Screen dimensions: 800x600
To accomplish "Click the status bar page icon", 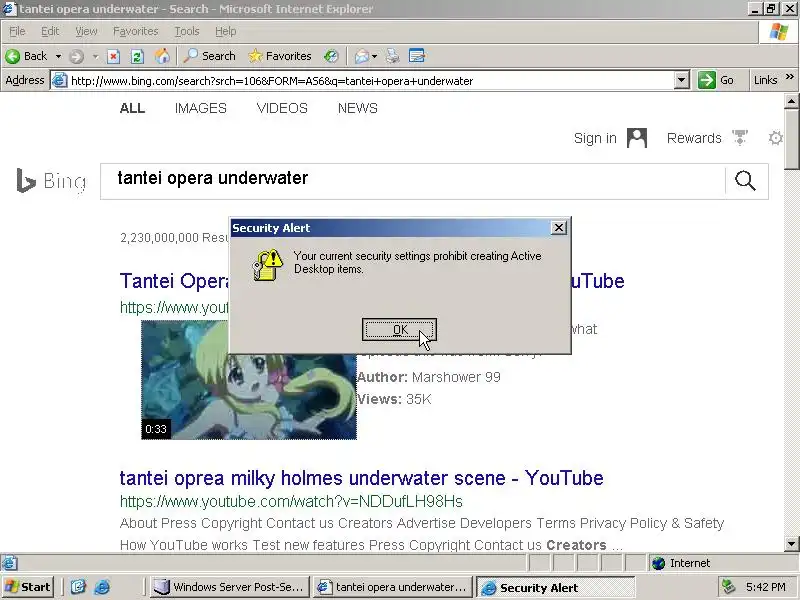I will coord(9,563).
